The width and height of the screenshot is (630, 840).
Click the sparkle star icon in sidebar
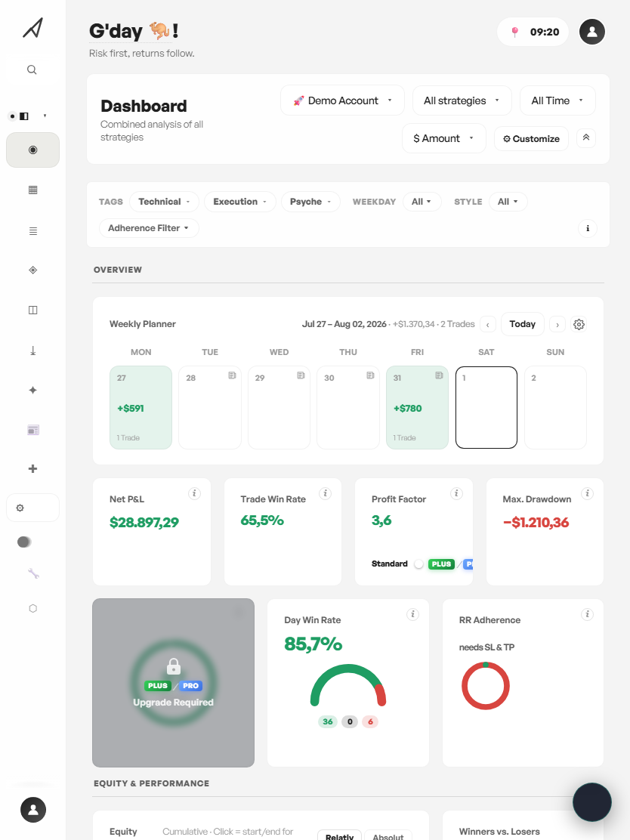(x=32, y=390)
